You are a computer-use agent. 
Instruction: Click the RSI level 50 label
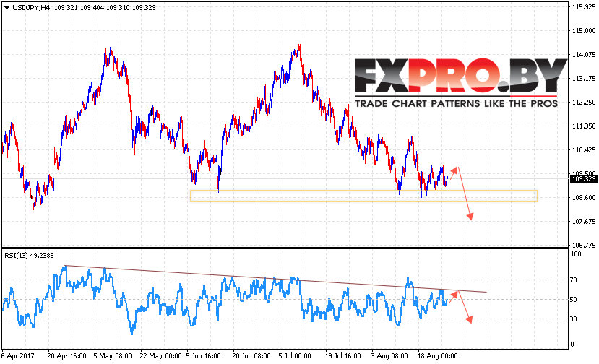pyautogui.click(x=574, y=300)
